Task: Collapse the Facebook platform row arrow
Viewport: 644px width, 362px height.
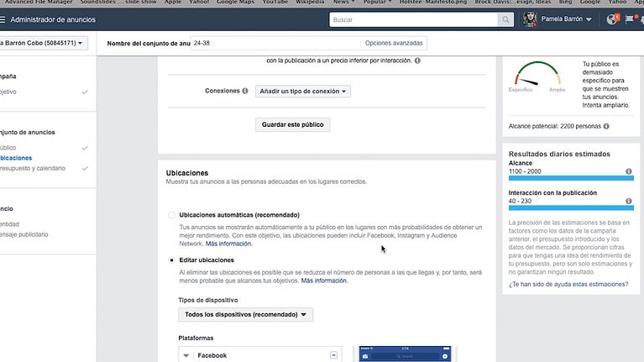Action: point(186,355)
